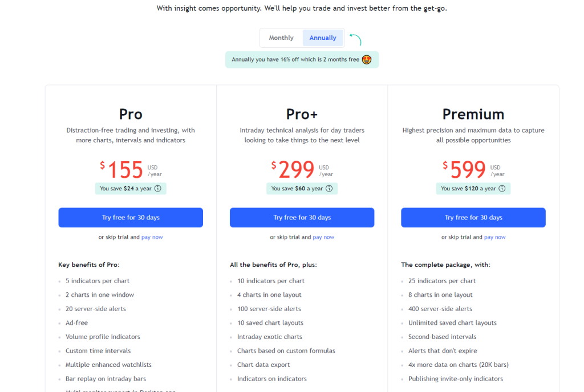584x392 pixels.
Task: Start Pro+ 30-day free trial
Action: pos(302,218)
